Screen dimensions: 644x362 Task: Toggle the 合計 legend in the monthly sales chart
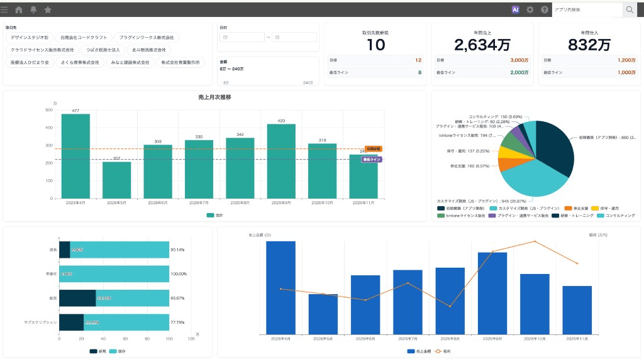coord(215,215)
